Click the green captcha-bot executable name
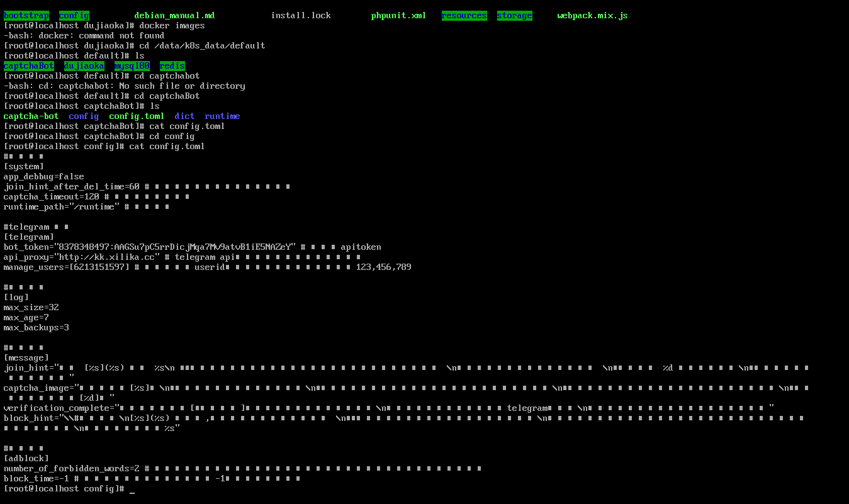This screenshot has width=849, height=504. (x=31, y=116)
